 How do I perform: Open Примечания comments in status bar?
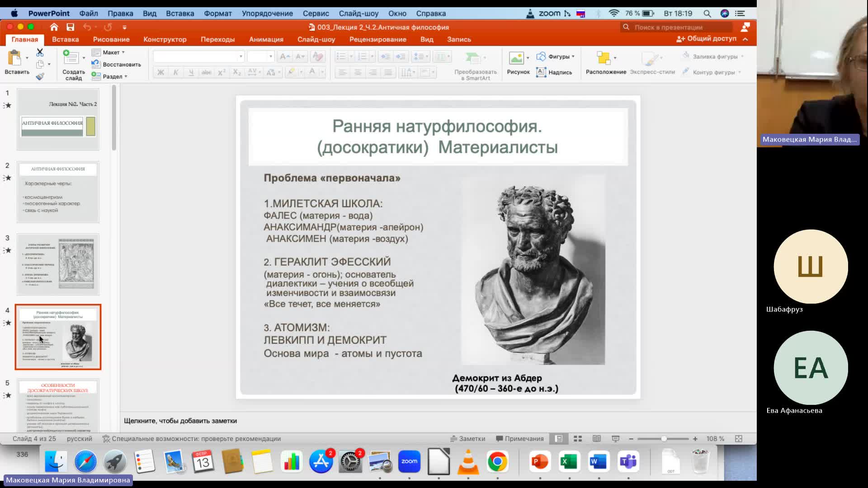(x=520, y=439)
